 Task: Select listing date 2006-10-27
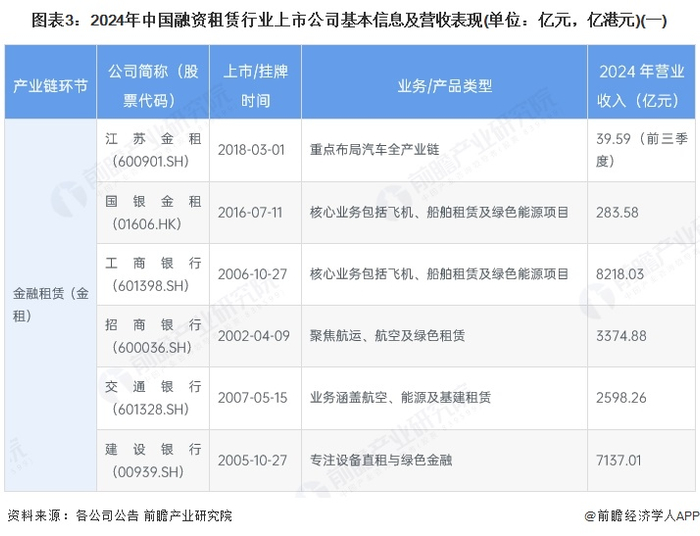coord(253,274)
